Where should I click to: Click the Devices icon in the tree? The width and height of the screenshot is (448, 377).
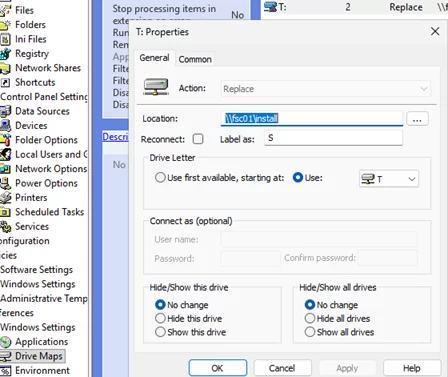(5, 126)
